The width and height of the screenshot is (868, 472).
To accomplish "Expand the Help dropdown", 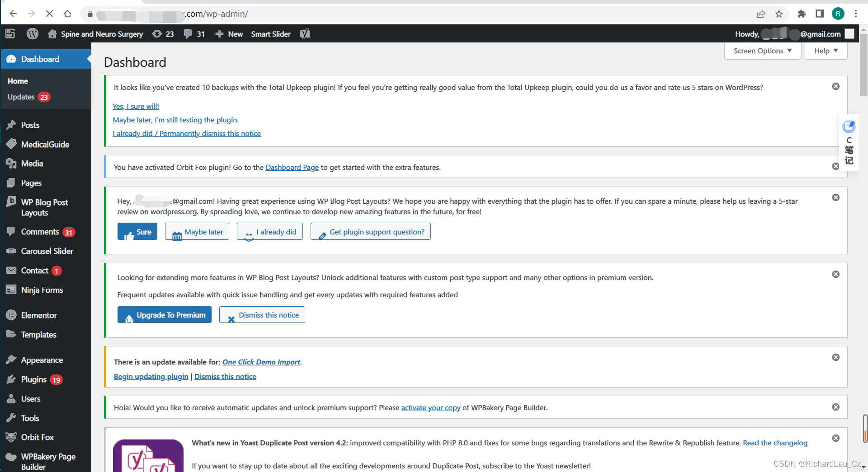I will point(825,51).
